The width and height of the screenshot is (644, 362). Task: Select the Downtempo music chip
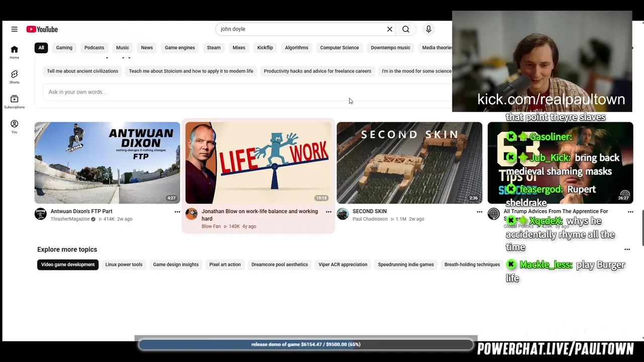[390, 48]
